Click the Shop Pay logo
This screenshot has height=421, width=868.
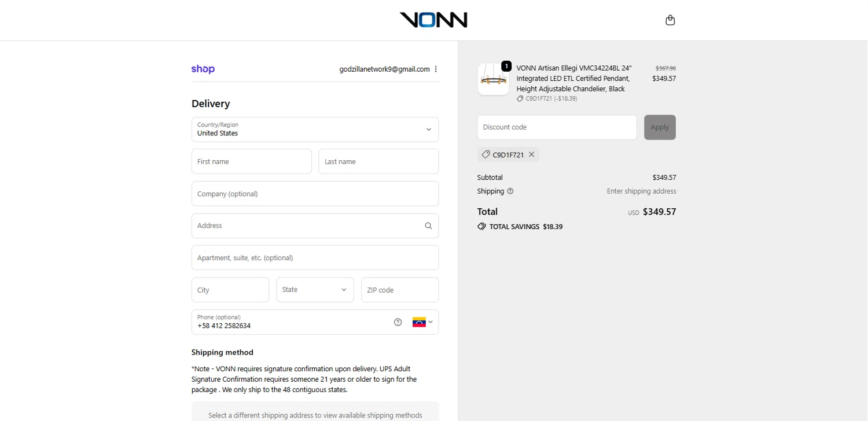[x=203, y=69]
